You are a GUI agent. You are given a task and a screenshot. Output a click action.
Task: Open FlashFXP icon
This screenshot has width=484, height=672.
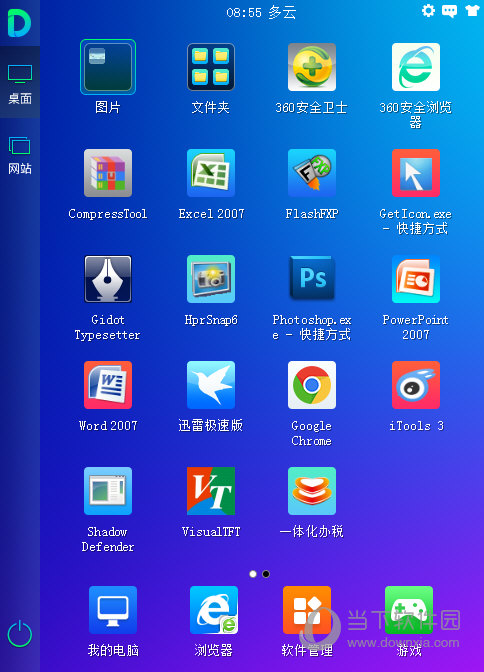coord(312,173)
